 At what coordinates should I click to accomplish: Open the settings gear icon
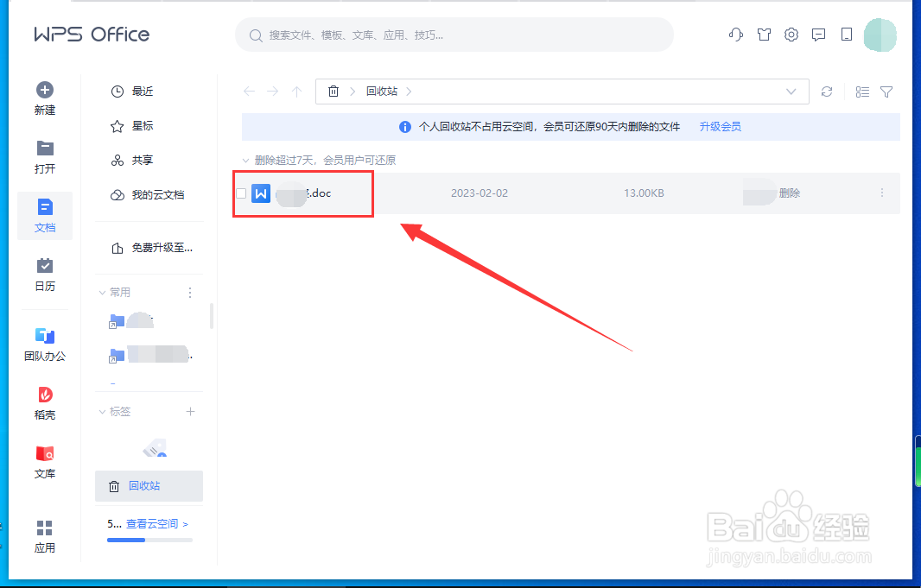(791, 35)
